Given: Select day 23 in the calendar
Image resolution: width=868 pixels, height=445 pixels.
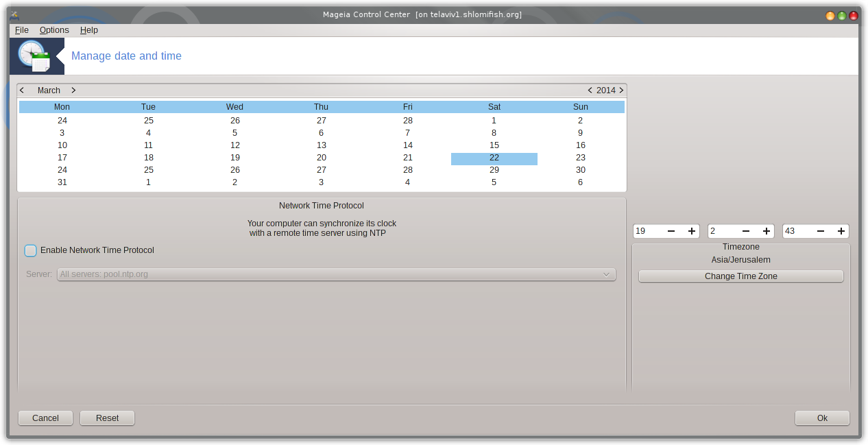Looking at the screenshot, I should point(581,158).
